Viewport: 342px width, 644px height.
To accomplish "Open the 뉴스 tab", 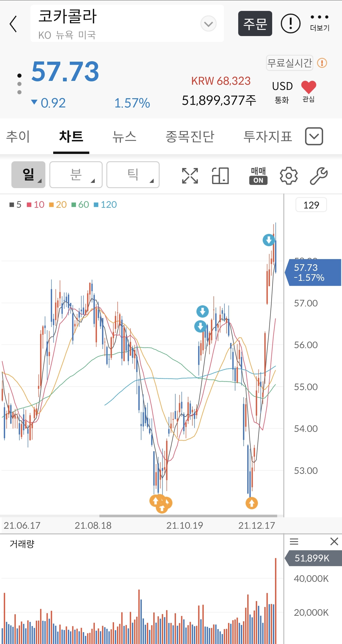I will pos(124,136).
